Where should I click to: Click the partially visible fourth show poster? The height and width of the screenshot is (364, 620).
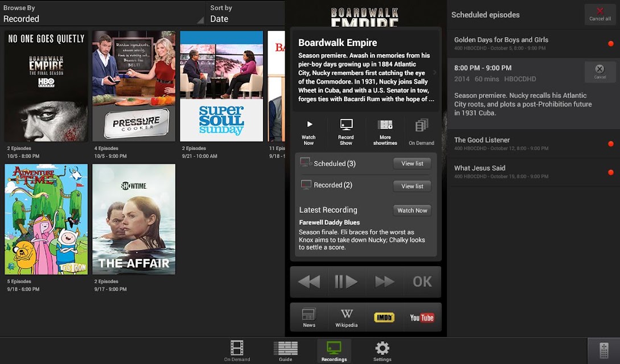(x=276, y=86)
